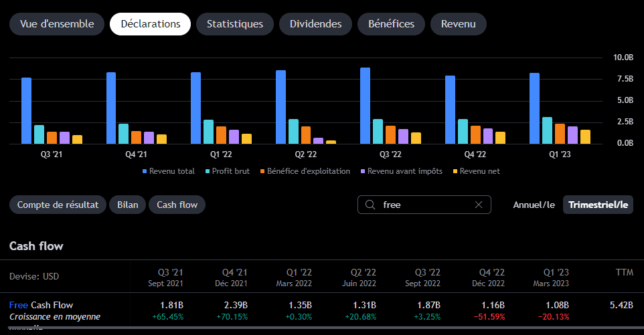
Task: Toggle the Bénéfice d'exploitation legend marker
Action: [262, 171]
